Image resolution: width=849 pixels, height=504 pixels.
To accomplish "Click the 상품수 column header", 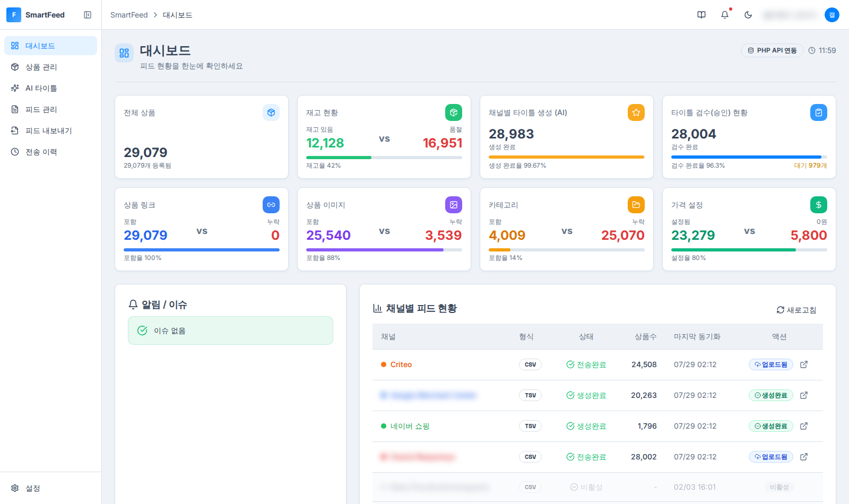I will (x=646, y=337).
